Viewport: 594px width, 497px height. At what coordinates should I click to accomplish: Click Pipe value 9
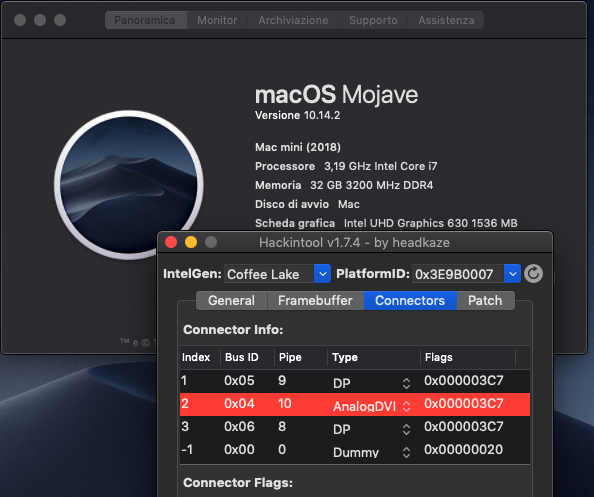click(x=282, y=381)
